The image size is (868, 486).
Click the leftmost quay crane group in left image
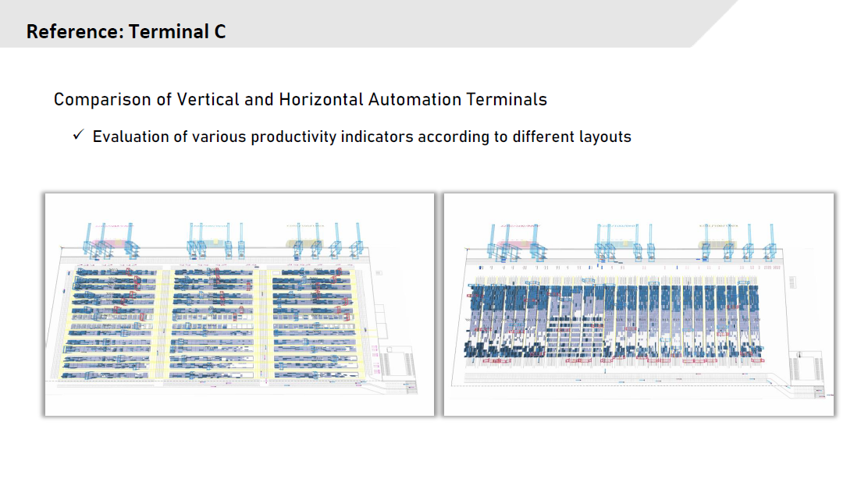[109, 240]
